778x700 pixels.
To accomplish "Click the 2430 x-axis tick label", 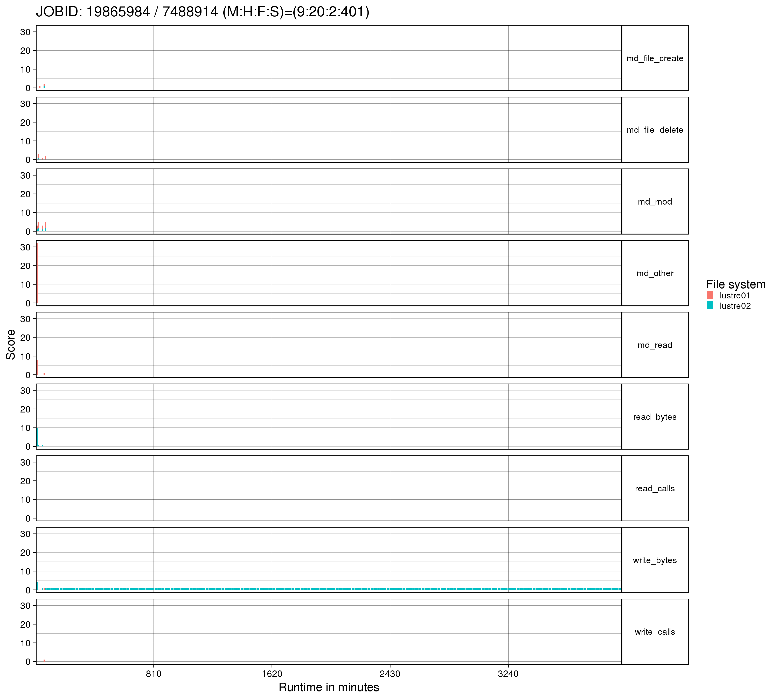I will [390, 674].
